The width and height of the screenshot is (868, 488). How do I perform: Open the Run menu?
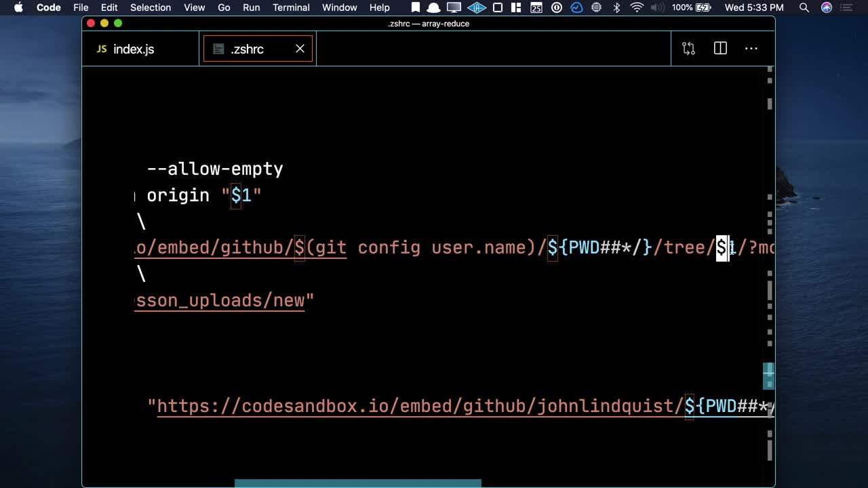tap(251, 7)
